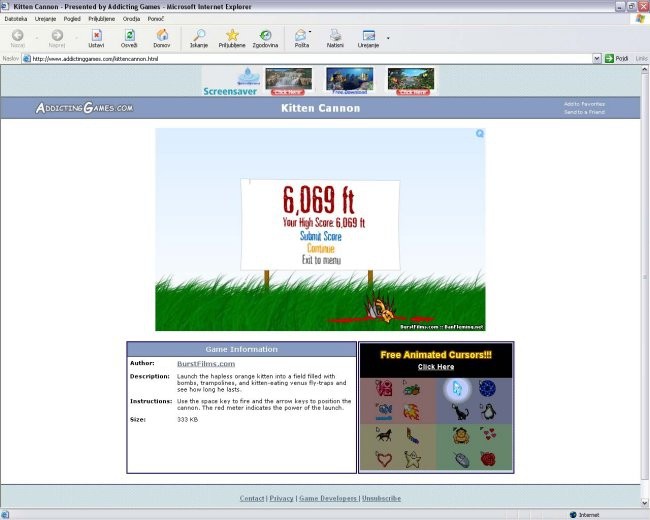This screenshot has height=520, width=650.
Task: Click the Internet zone status bar indicator
Action: (x=585, y=515)
